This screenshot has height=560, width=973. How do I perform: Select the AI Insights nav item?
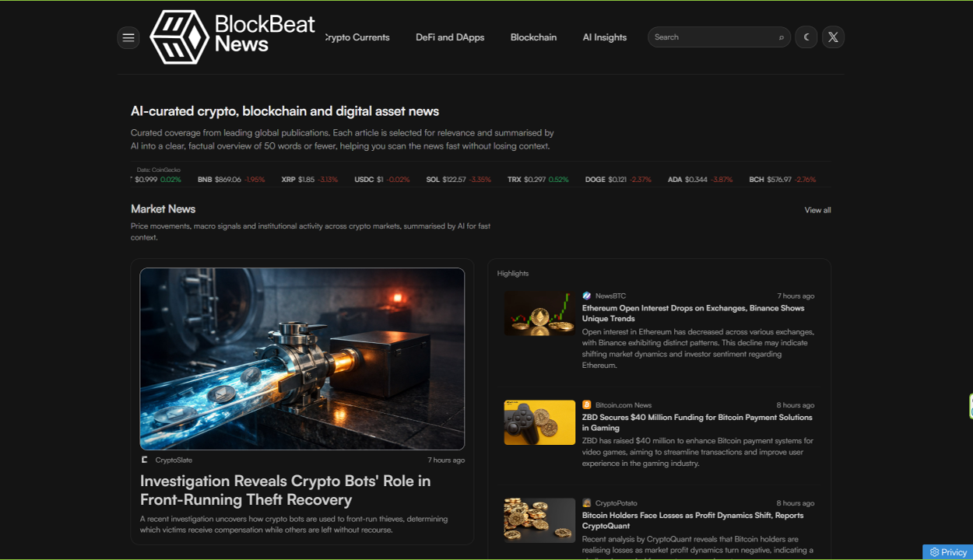[x=605, y=37]
